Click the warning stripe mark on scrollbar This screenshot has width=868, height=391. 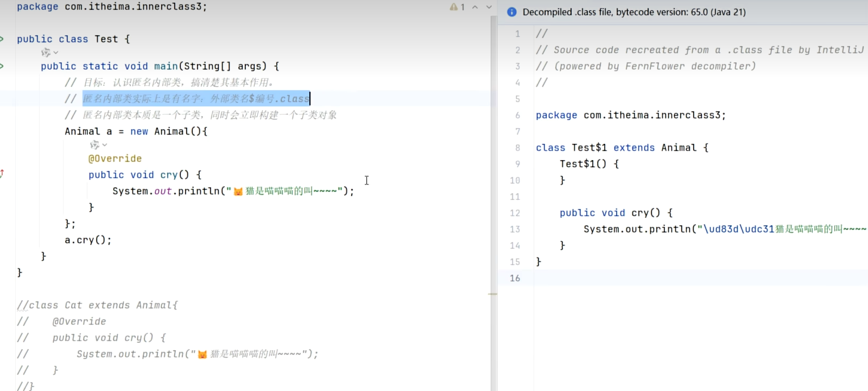point(493,294)
